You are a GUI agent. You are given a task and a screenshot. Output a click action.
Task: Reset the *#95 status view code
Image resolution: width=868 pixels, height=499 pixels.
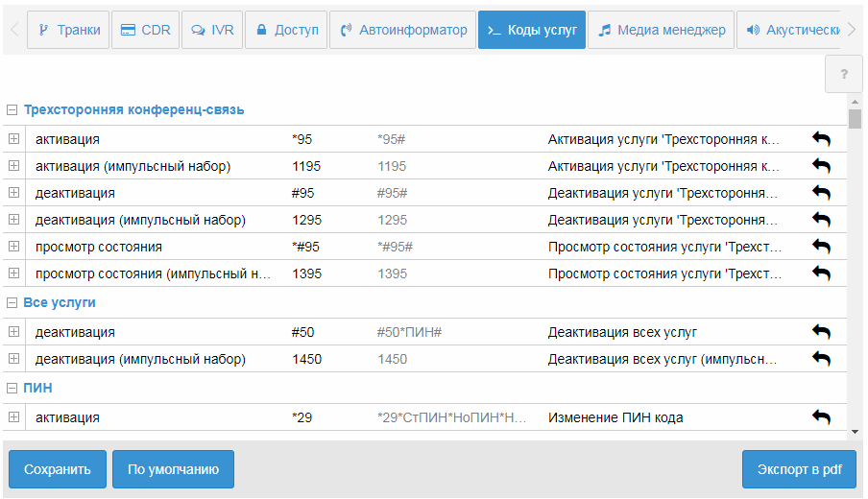tap(821, 247)
